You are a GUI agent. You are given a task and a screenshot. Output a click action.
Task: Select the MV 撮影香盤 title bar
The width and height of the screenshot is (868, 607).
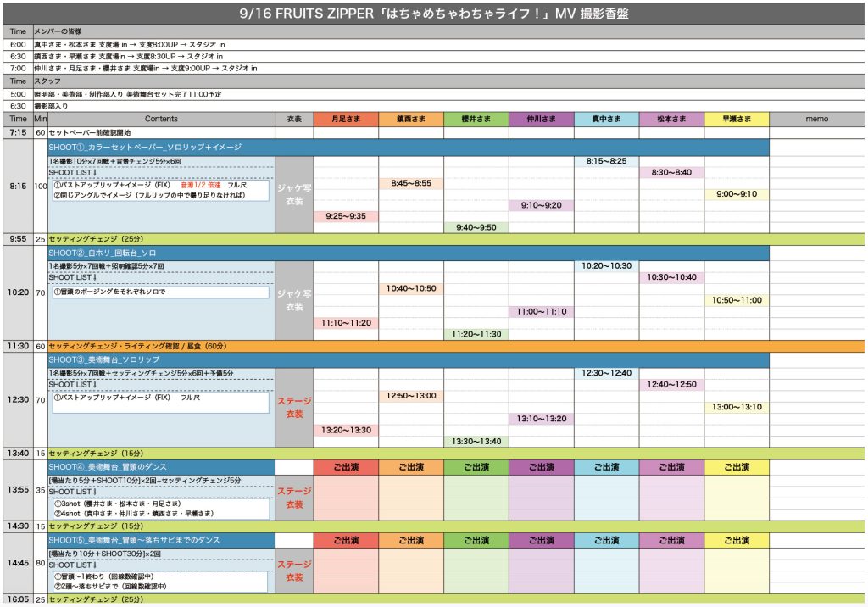point(434,14)
